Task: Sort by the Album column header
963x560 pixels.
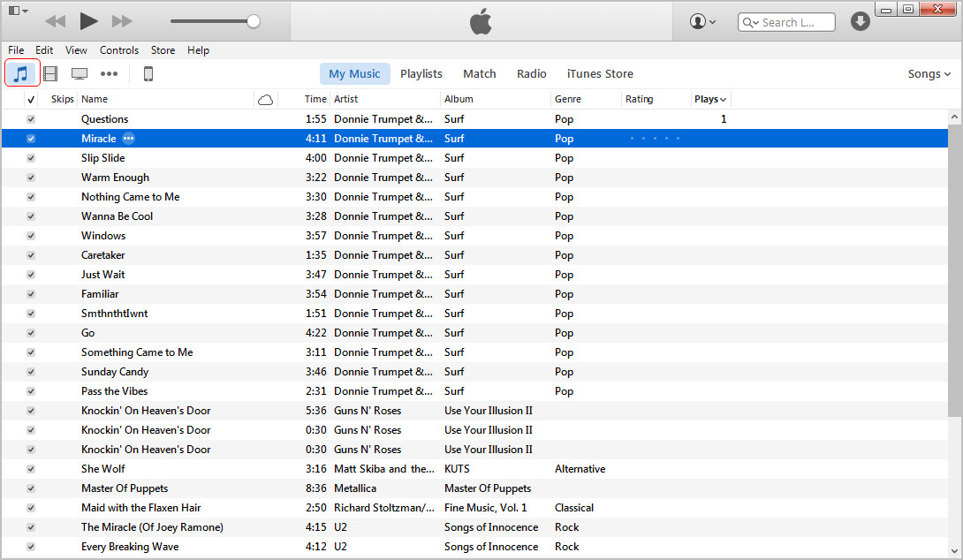Action: click(x=459, y=99)
